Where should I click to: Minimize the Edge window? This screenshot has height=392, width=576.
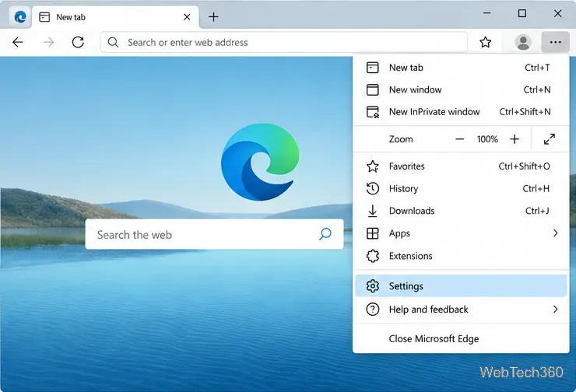[486, 13]
